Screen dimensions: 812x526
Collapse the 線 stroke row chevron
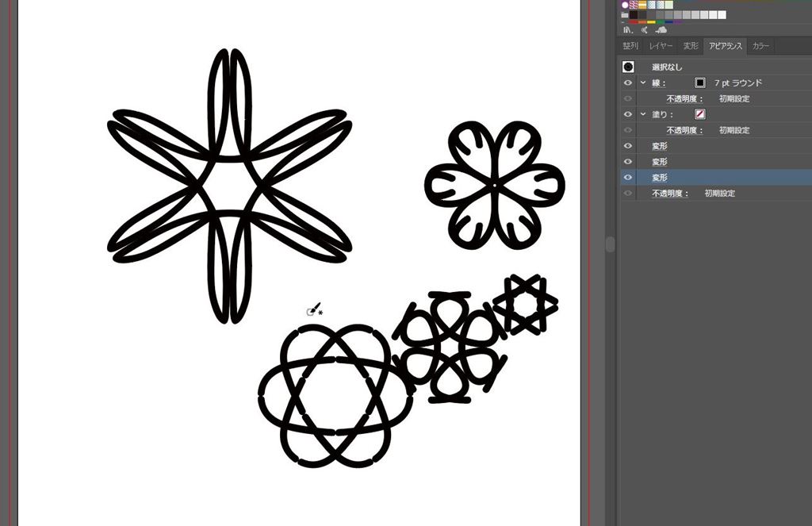643,83
